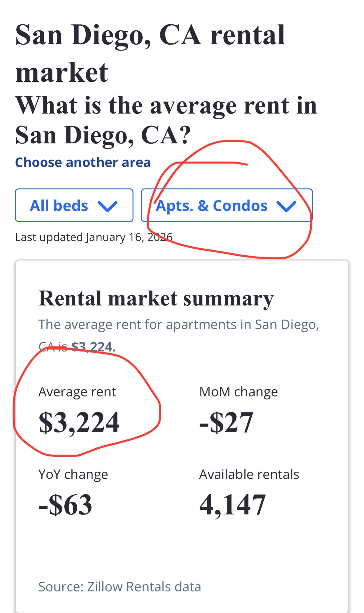This screenshot has width=364, height=613.
Task: Select the 4,147 available rentals count
Action: point(232,505)
